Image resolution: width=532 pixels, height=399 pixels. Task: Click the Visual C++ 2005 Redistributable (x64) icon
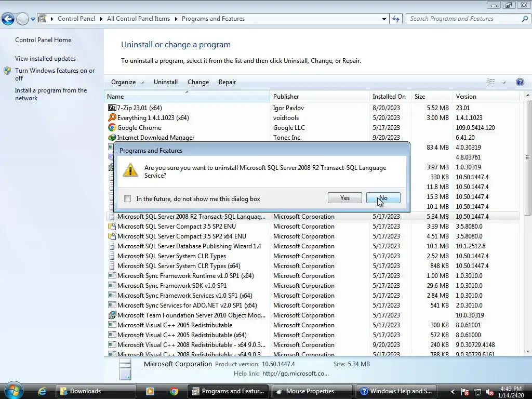tap(112, 335)
